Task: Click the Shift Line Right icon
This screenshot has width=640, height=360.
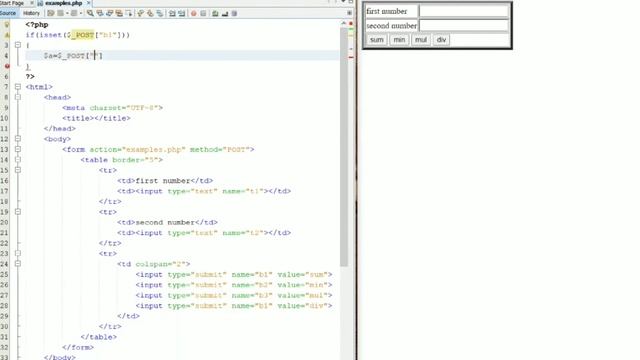Action: tap(182, 13)
